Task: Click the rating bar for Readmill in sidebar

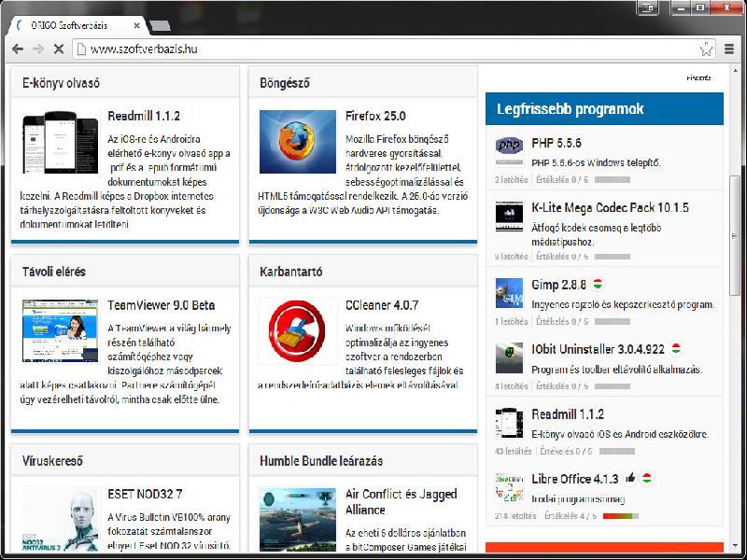Action: [617, 451]
